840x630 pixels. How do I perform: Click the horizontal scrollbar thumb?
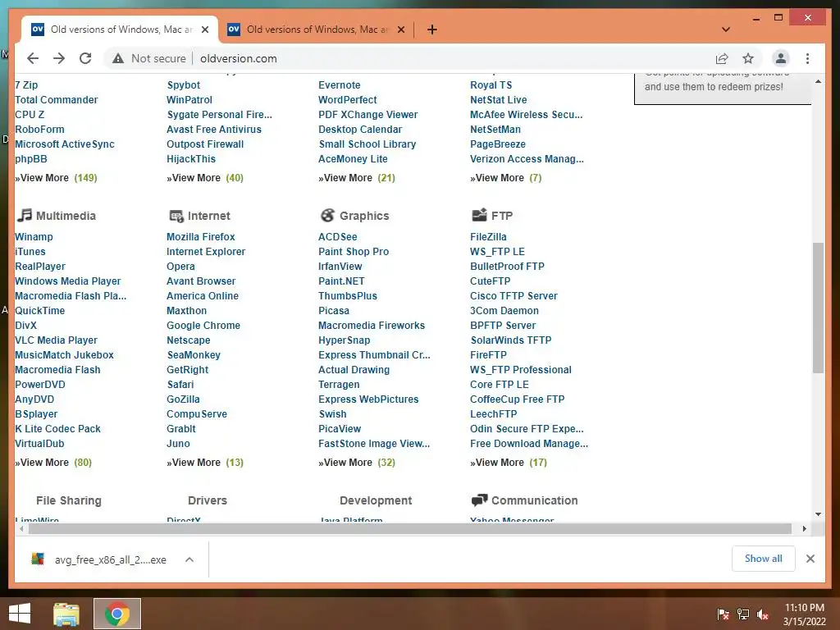tap(410, 529)
